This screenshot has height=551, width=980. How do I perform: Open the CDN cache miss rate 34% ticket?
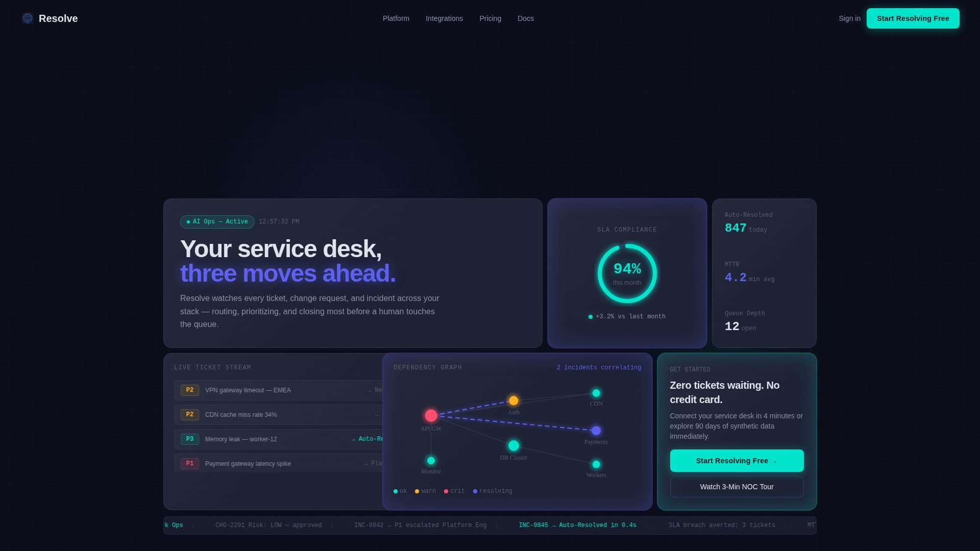coord(279,415)
